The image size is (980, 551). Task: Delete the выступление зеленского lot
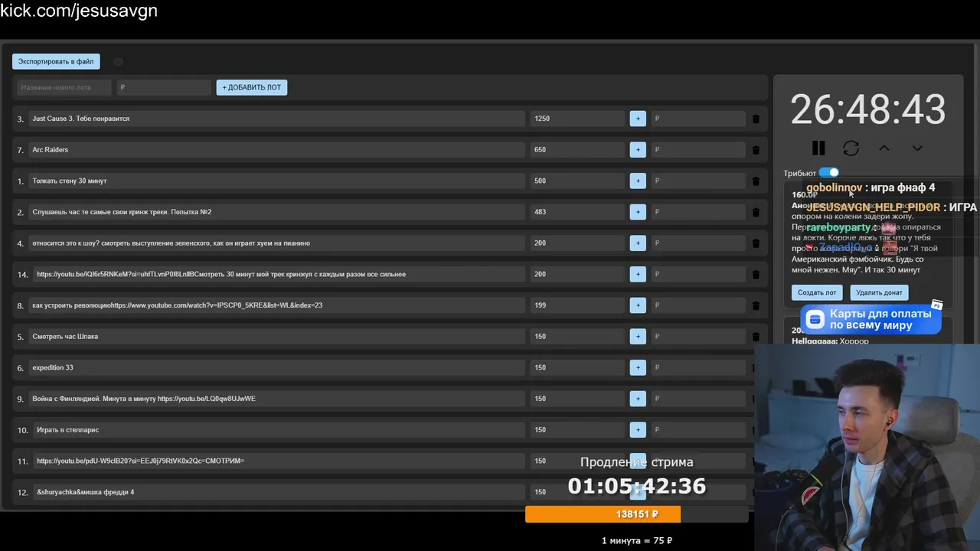pyautogui.click(x=756, y=243)
